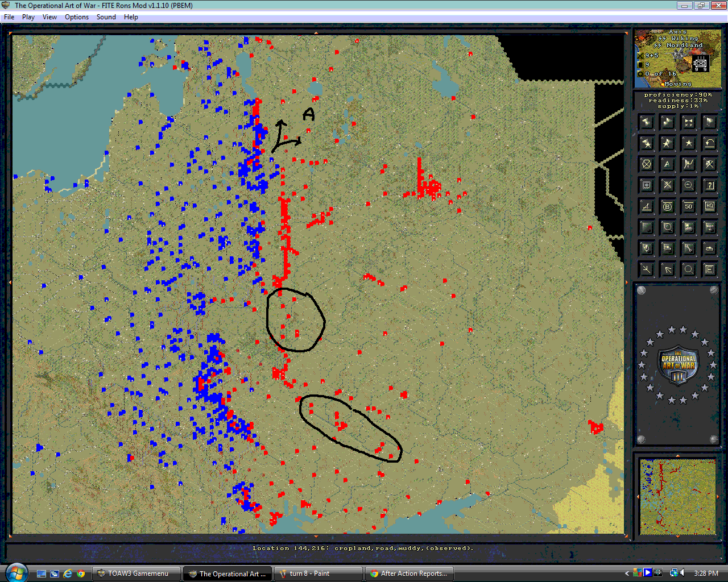Open the Sound menu
This screenshot has height=582, width=728.
pos(106,17)
